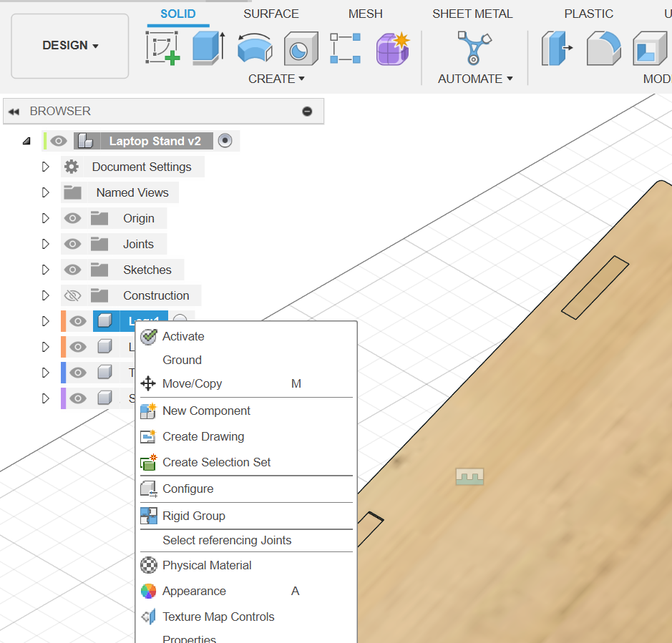Choose Activate from the context menu
This screenshot has width=672, height=643.
click(x=246, y=336)
